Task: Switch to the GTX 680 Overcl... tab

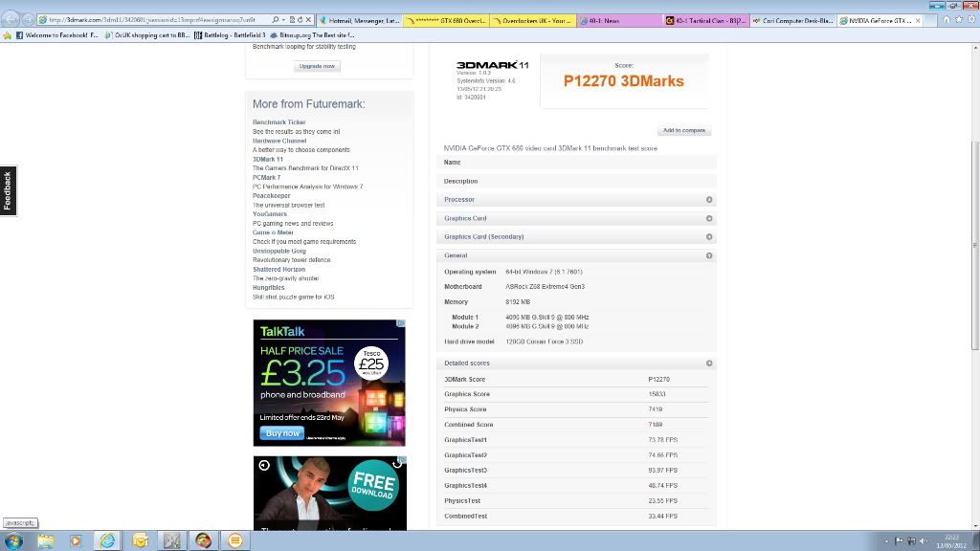Action: [446, 21]
